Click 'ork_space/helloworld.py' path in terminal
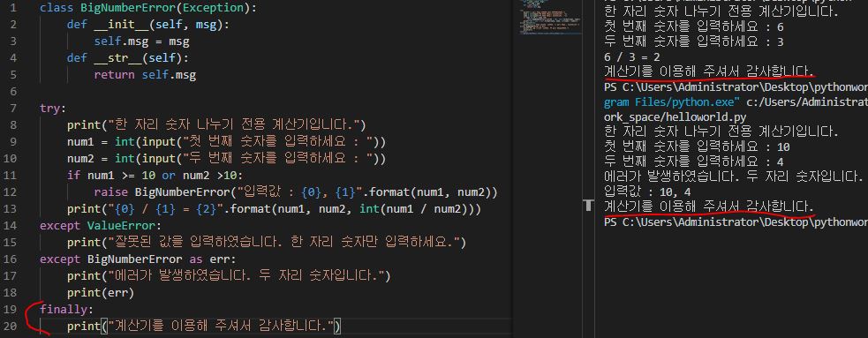Screen dimensions: 868x338 click(675, 117)
